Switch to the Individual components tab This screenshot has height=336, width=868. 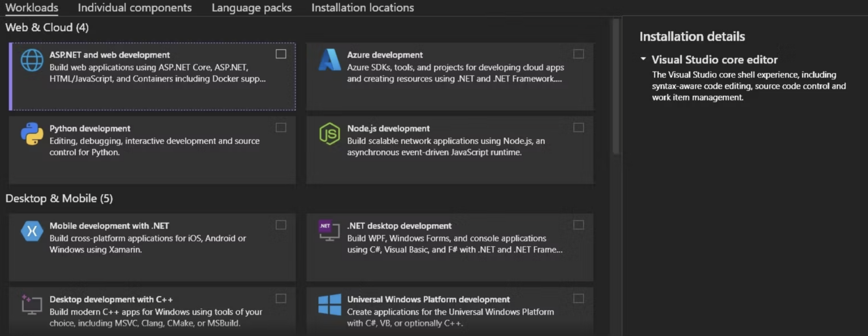(x=135, y=7)
